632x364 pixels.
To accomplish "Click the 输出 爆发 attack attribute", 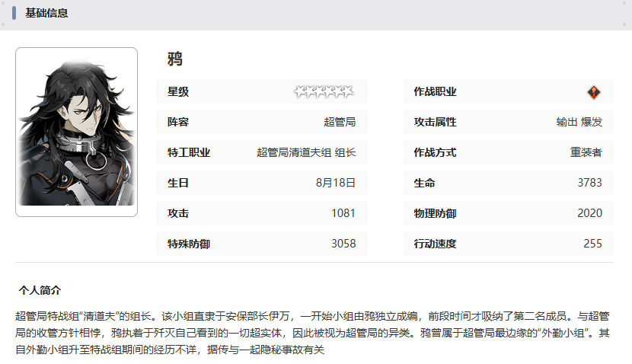I will click(x=579, y=122).
